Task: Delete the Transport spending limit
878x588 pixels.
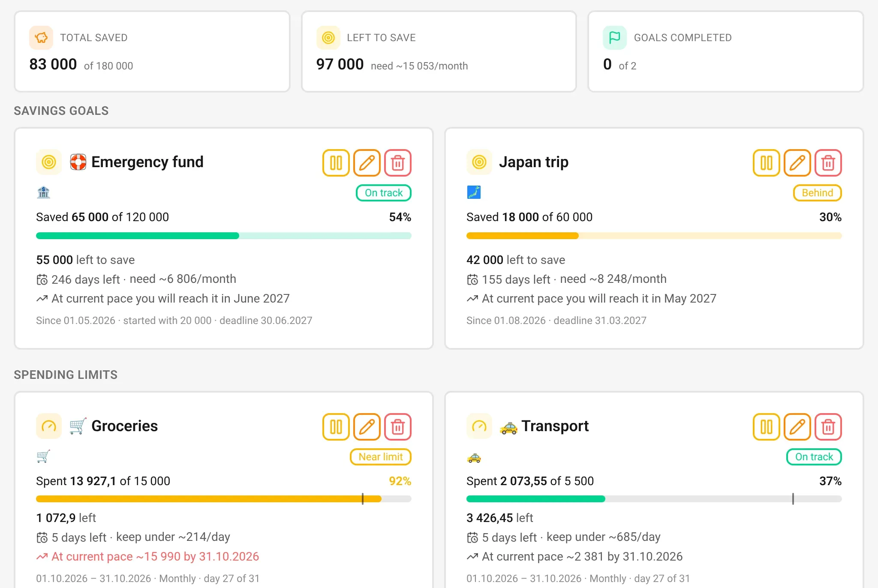Action: [828, 427]
